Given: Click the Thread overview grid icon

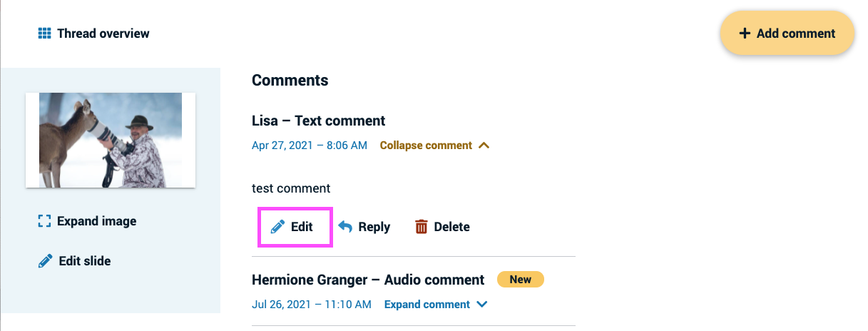Looking at the screenshot, I should click(x=44, y=34).
